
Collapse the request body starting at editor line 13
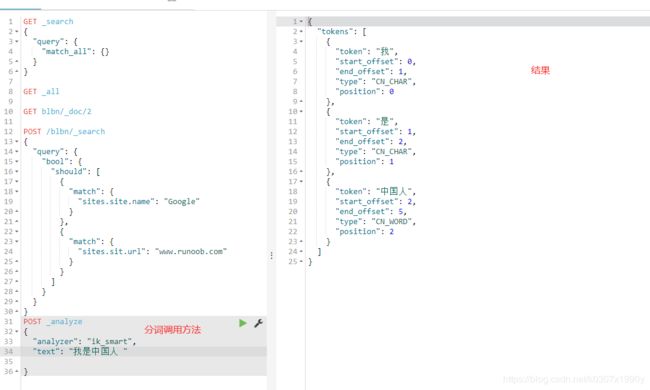(17, 141)
